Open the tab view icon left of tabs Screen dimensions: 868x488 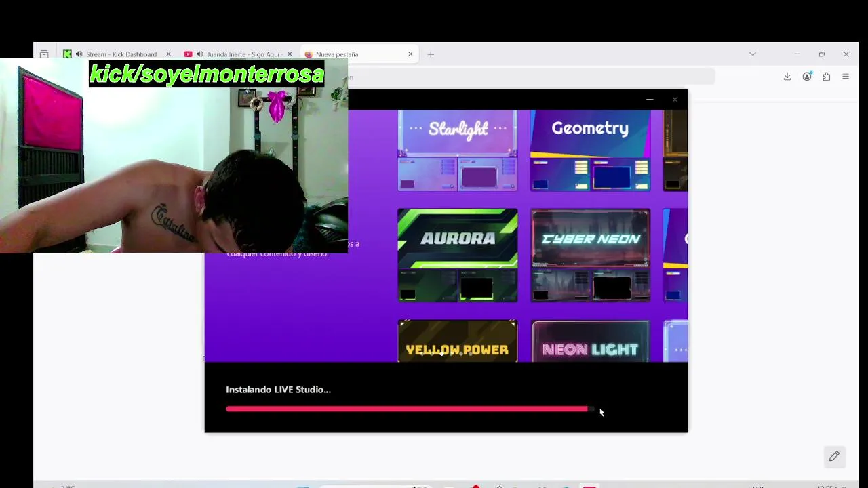pos(44,54)
